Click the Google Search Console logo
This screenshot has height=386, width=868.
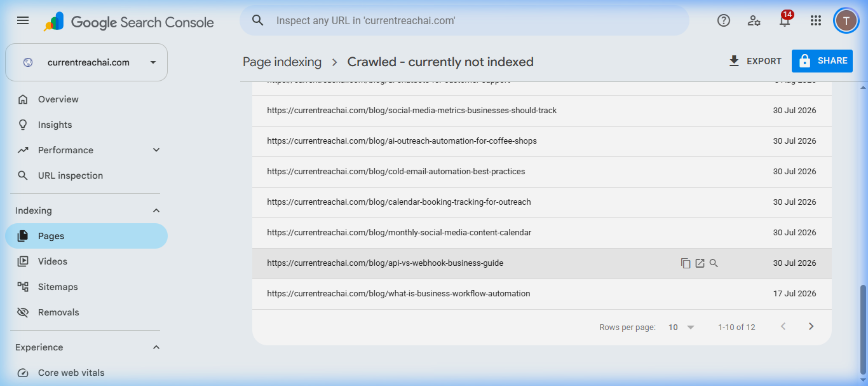(129, 22)
